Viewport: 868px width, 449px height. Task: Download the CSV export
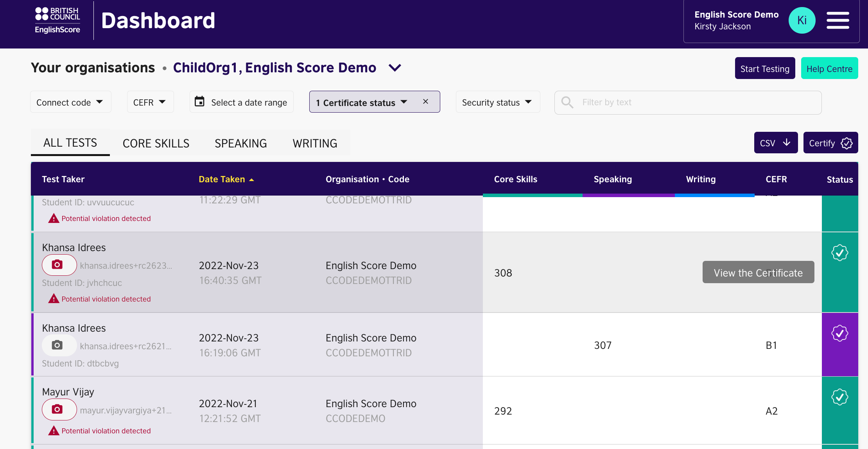(776, 143)
